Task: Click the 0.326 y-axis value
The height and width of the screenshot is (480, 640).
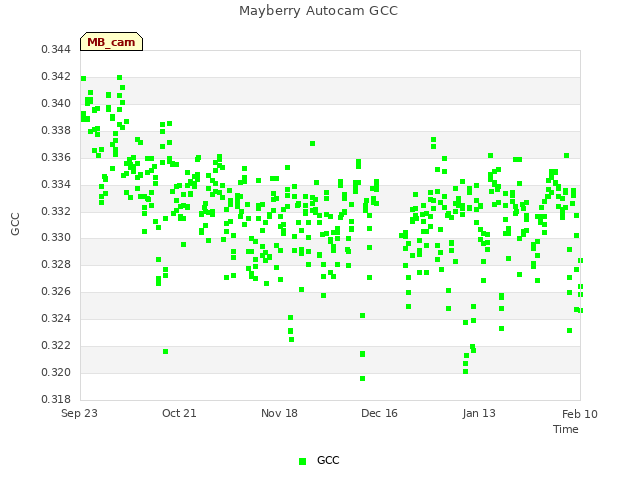Action: (56, 291)
